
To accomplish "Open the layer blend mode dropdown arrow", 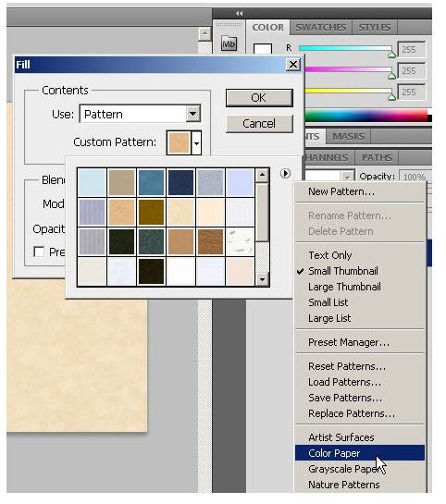I will pyautogui.click(x=347, y=177).
